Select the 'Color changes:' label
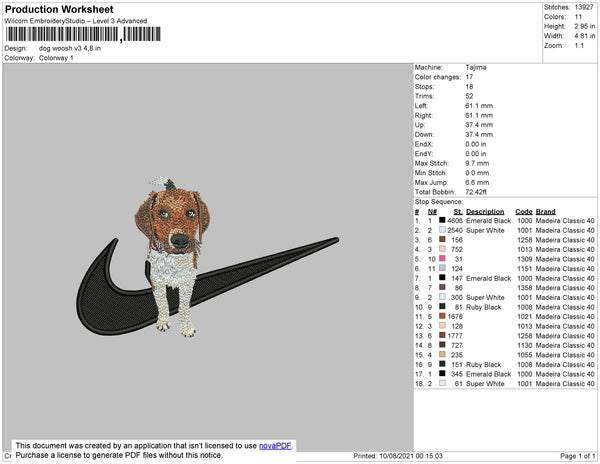This screenshot has height=464, width=600. pos(438,77)
